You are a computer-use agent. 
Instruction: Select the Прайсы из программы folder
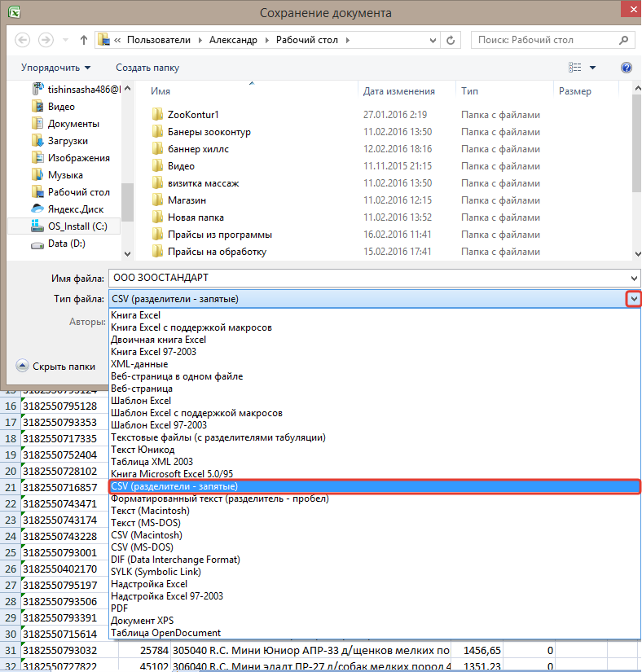coord(220,235)
